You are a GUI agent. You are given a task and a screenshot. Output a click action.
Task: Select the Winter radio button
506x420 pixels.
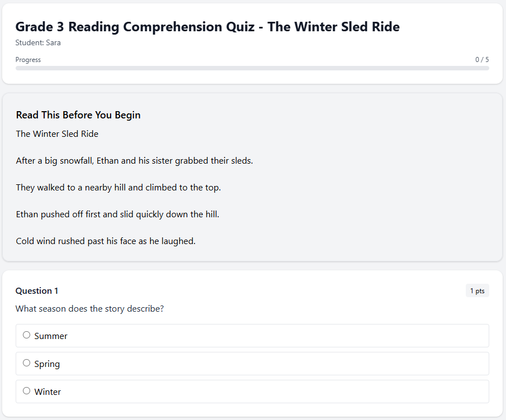coord(26,390)
